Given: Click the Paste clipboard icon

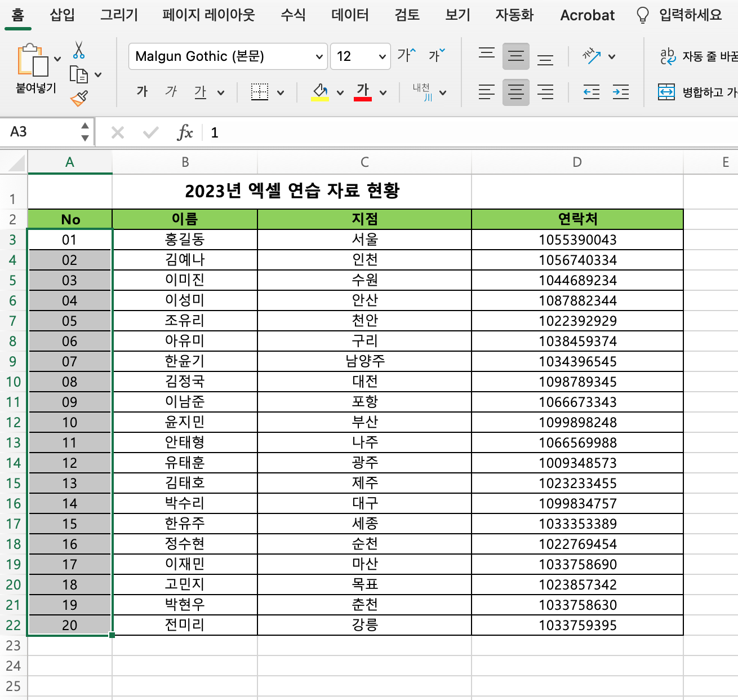Looking at the screenshot, I should tap(33, 60).
